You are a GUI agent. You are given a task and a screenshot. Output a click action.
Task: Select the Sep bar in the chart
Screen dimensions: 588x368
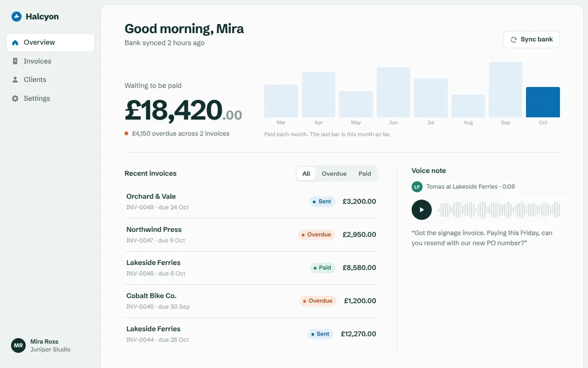click(x=505, y=90)
